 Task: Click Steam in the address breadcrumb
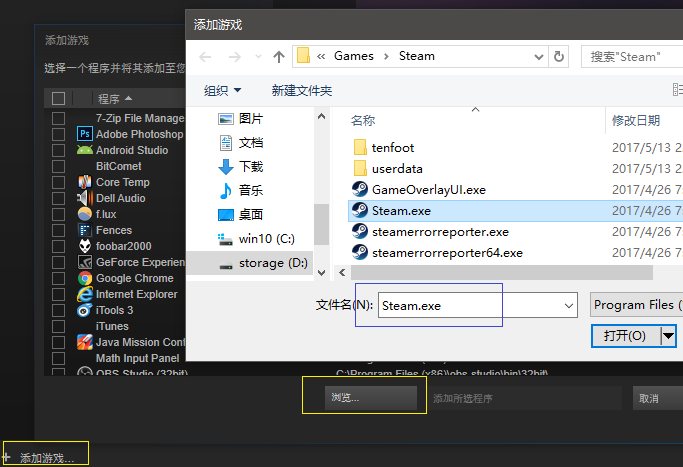[x=417, y=56]
